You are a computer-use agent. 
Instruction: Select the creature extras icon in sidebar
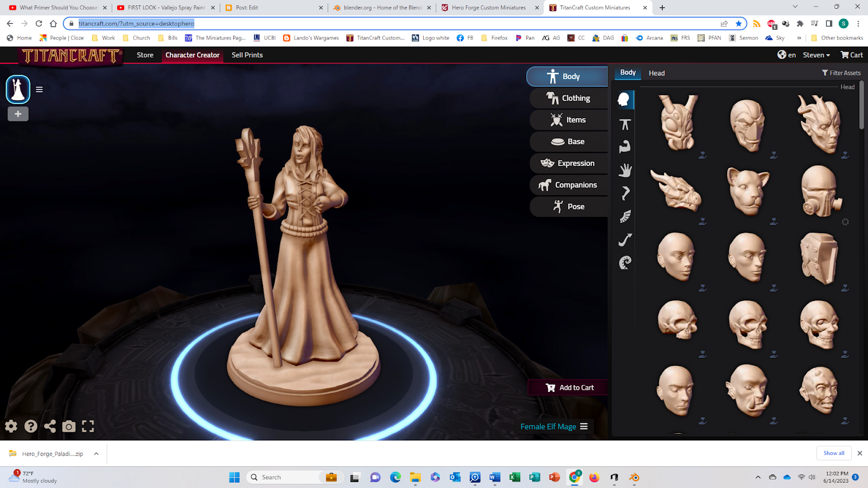pos(625,263)
